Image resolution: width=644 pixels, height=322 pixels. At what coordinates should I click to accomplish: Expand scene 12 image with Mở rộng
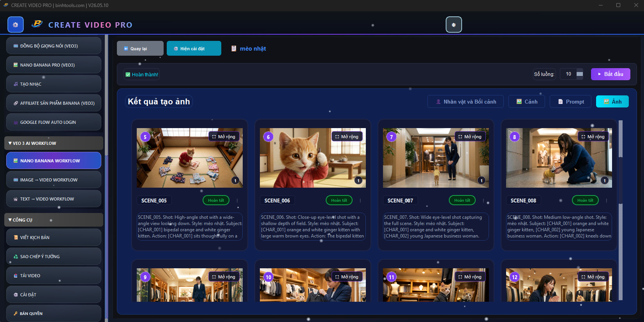(593, 277)
